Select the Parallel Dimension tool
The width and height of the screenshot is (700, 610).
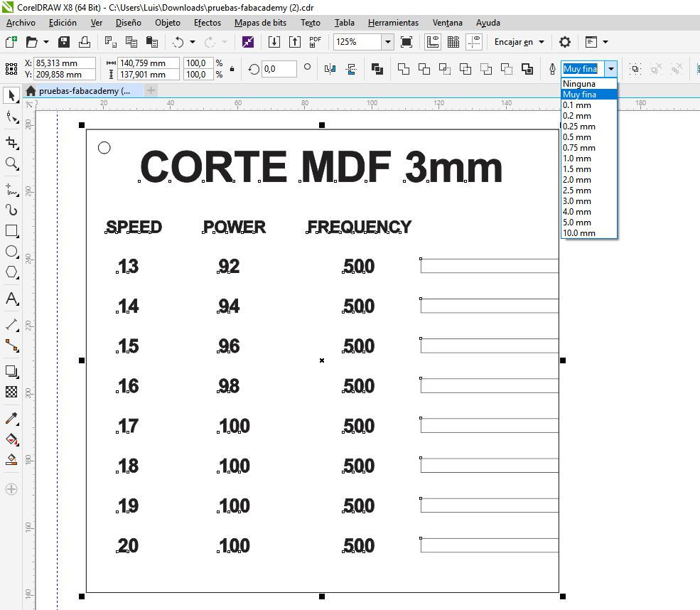tap(11, 324)
